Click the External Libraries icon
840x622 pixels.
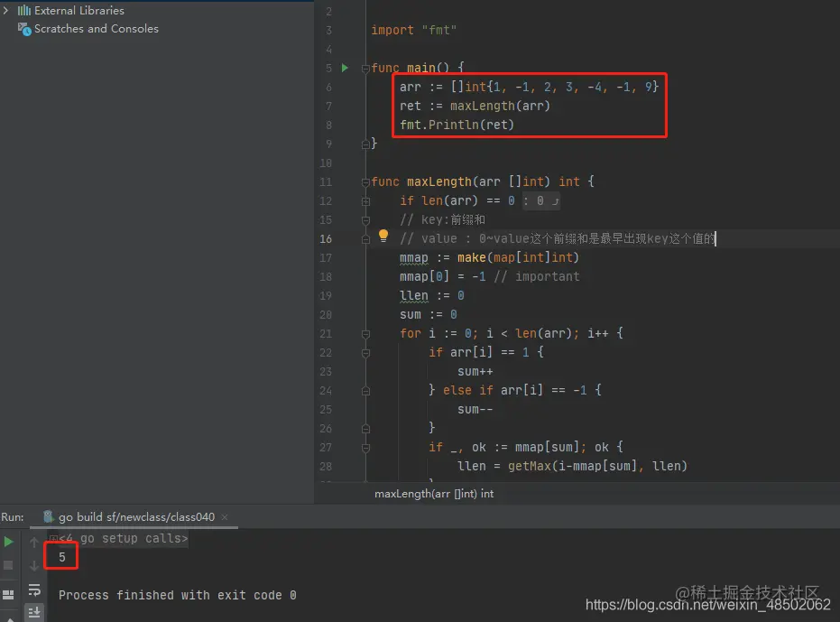(24, 10)
